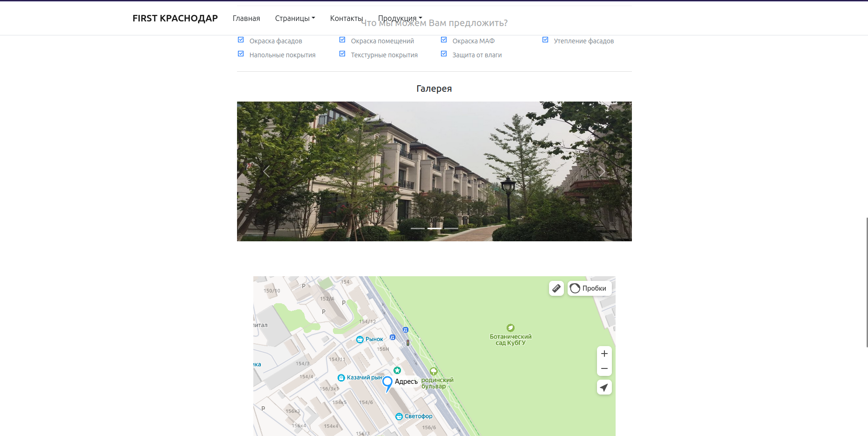Open the Контакты page link
Viewport: 868px width, 436px height.
tap(346, 18)
